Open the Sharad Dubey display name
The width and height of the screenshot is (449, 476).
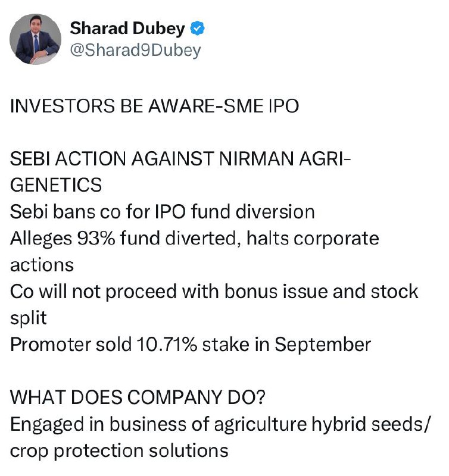pyautogui.click(x=129, y=29)
